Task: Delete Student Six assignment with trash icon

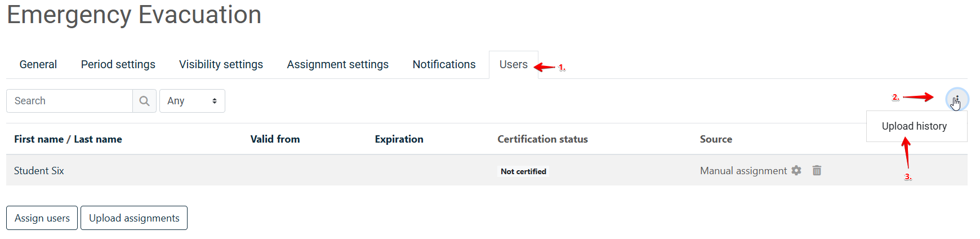Action: coord(817,170)
